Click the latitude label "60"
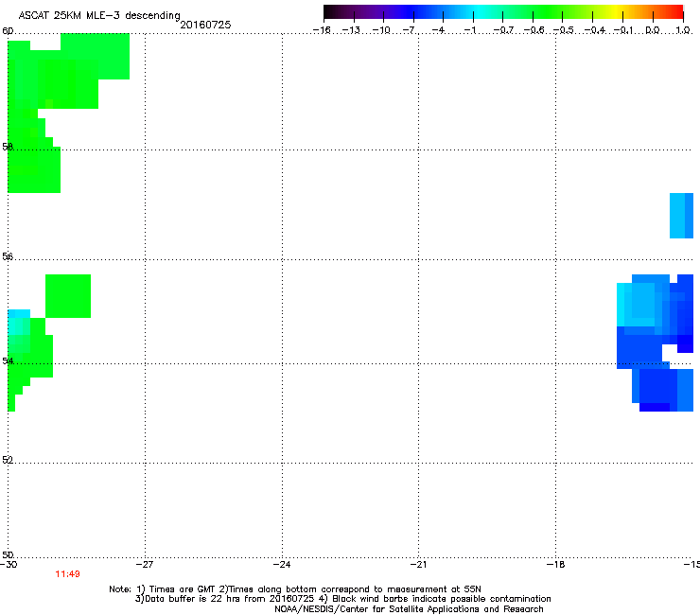This screenshot has width=700, height=615. [x=8, y=31]
